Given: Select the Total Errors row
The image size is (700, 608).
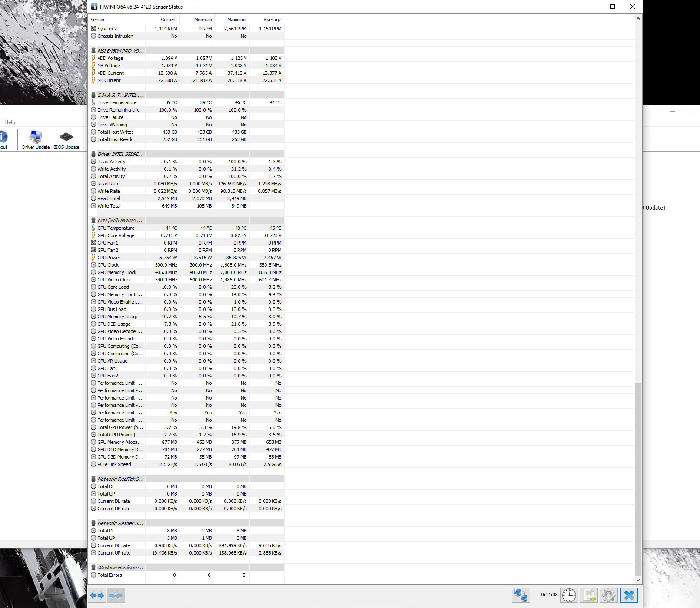Looking at the screenshot, I should (187, 575).
